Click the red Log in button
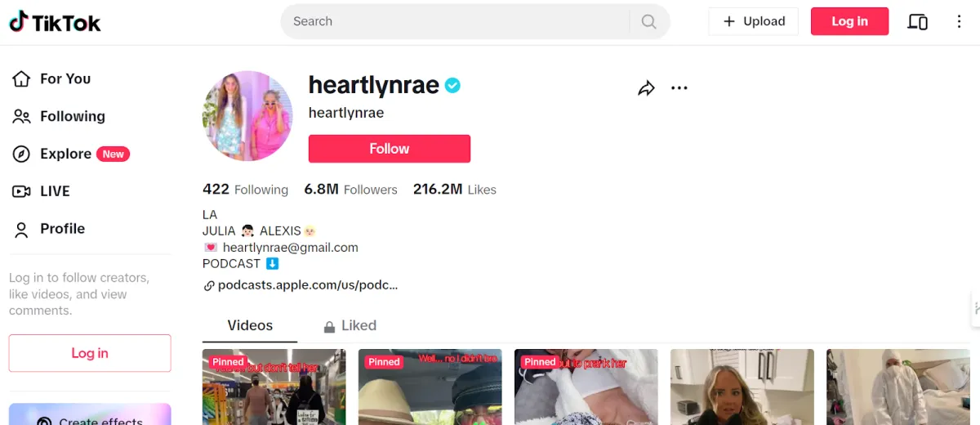 [849, 21]
